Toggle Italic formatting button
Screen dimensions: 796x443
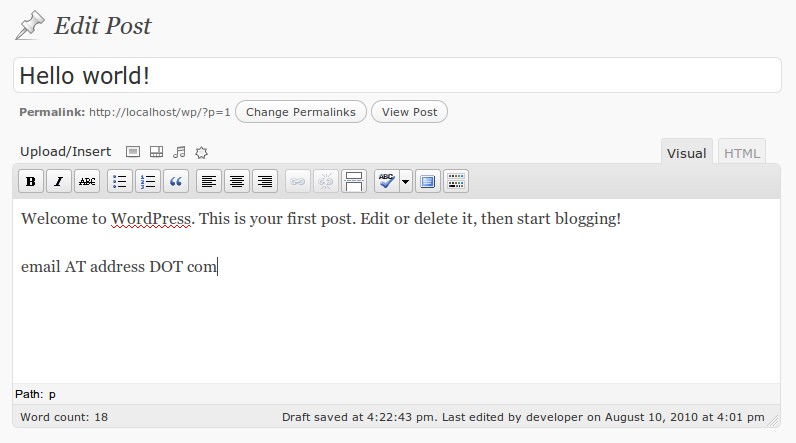tap(59, 181)
